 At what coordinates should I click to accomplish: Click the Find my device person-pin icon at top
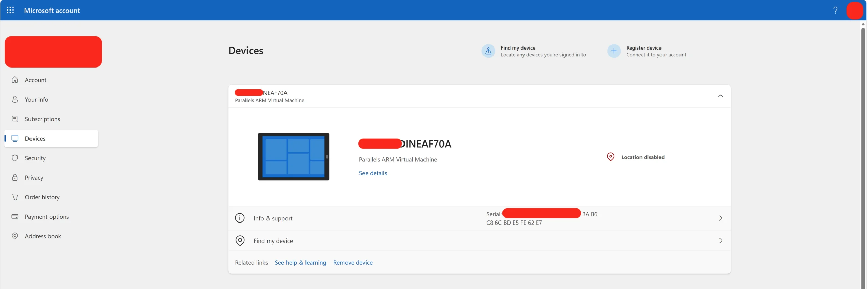tap(488, 51)
